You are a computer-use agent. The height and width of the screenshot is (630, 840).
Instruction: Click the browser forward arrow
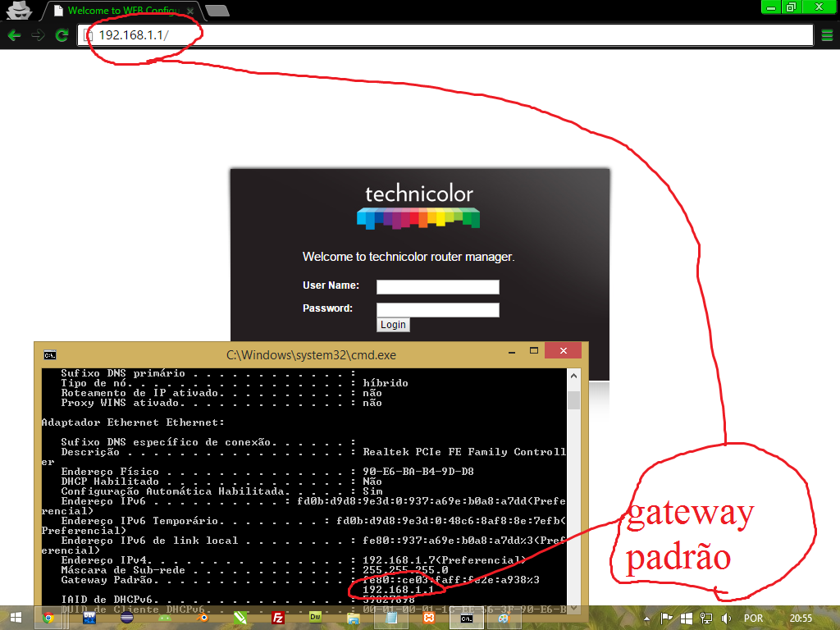[x=38, y=35]
